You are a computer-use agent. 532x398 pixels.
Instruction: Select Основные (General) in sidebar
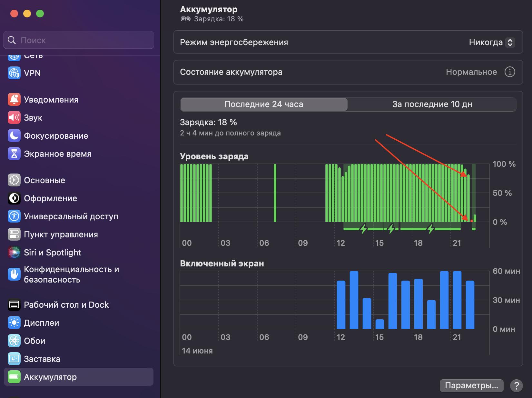click(44, 180)
